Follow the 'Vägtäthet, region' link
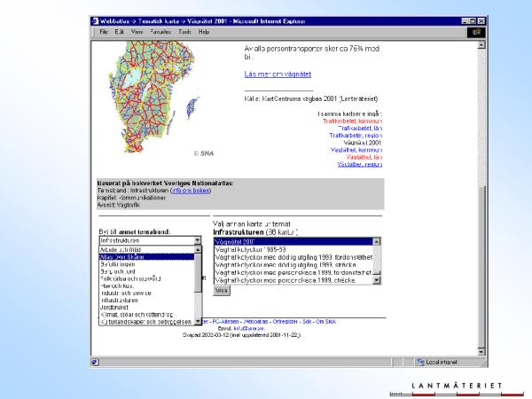This screenshot has height=399, width=532. 359,164
